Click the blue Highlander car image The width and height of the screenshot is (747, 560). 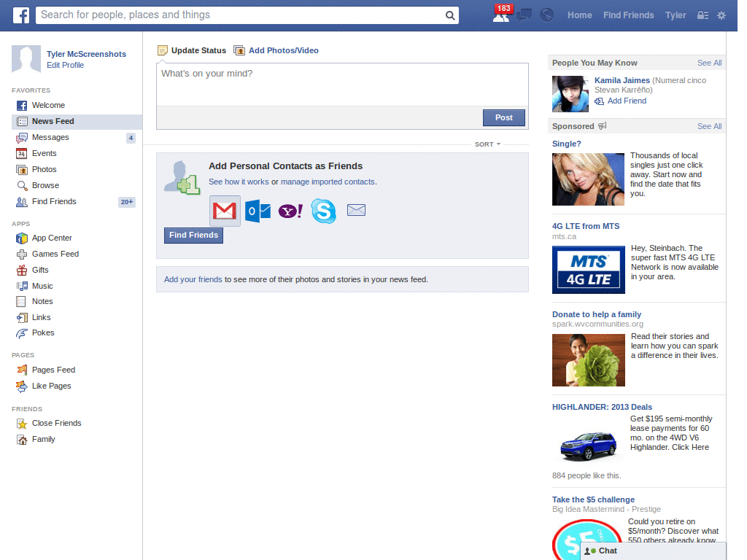pos(589,445)
